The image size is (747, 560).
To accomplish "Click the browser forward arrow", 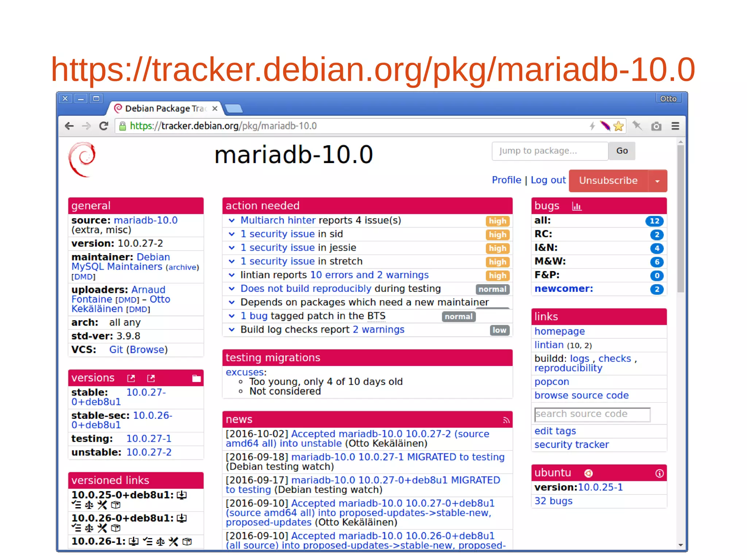I will click(86, 126).
